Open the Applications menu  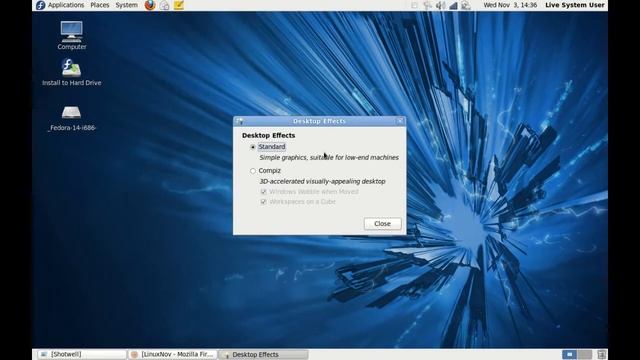pyautogui.click(x=66, y=5)
